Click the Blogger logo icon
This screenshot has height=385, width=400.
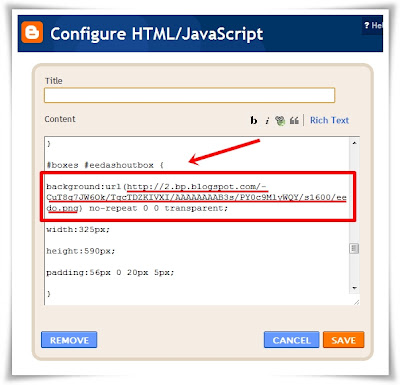pyautogui.click(x=32, y=32)
